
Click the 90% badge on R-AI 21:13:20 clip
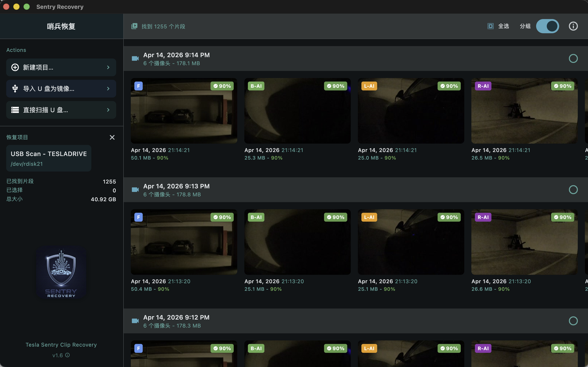pos(563,217)
